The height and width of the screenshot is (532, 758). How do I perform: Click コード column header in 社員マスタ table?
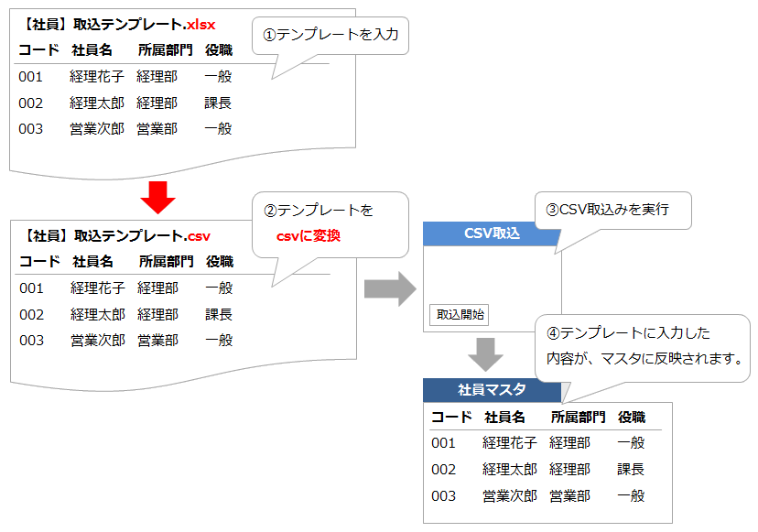click(x=450, y=418)
